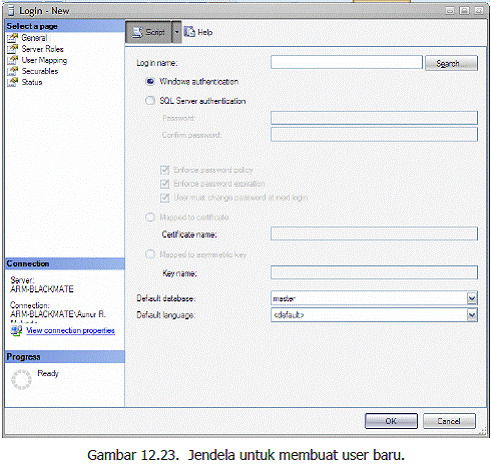The image size is (491, 474).
Task: Click the ARM-BLACKMATE server name text
Action: pos(42,289)
